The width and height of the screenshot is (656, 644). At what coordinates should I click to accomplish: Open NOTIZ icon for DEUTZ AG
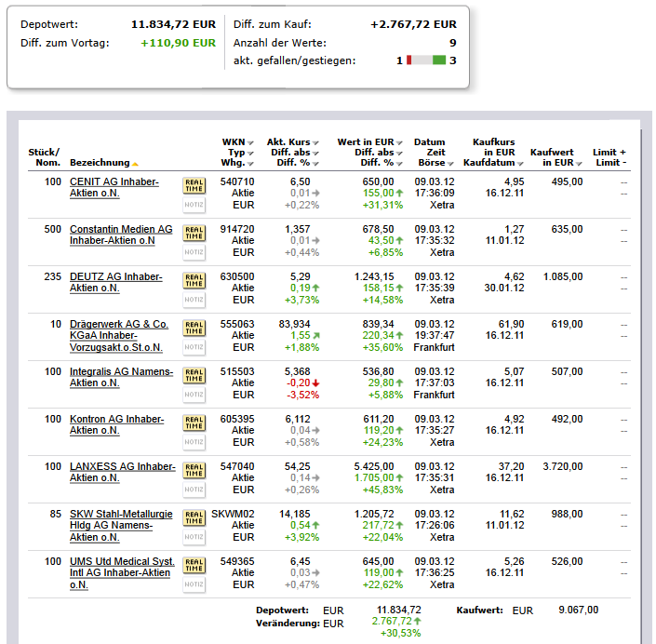194,300
